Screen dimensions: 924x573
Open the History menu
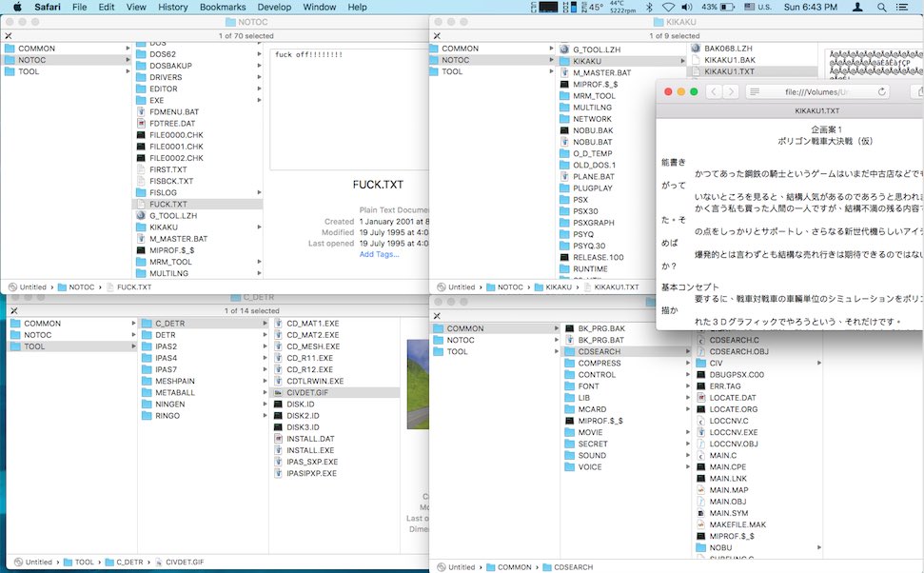pyautogui.click(x=172, y=7)
